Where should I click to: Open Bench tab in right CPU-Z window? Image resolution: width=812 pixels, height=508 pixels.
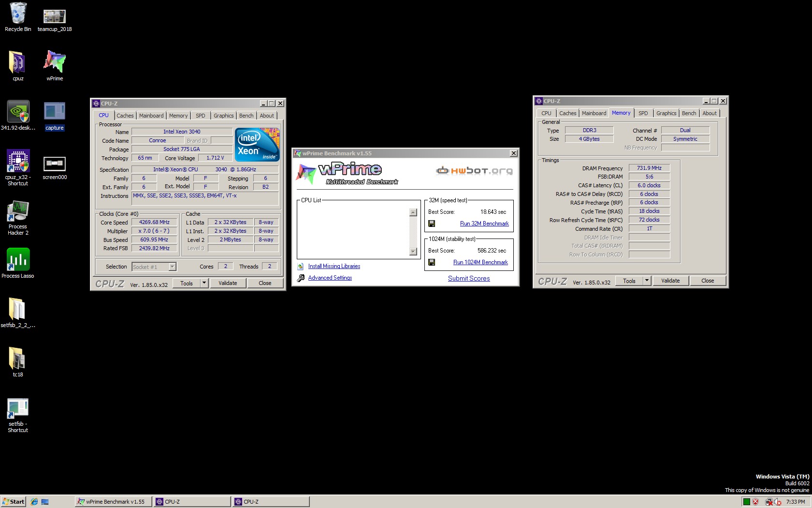[x=689, y=113]
